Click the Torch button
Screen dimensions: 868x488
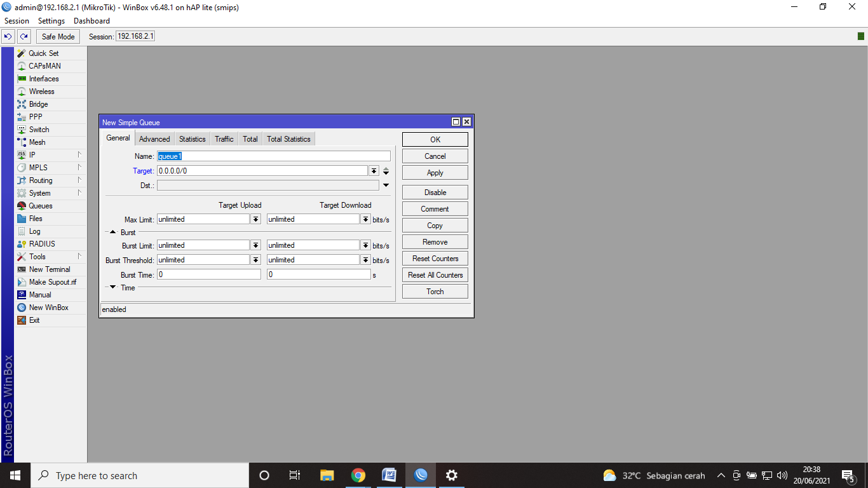click(435, 292)
